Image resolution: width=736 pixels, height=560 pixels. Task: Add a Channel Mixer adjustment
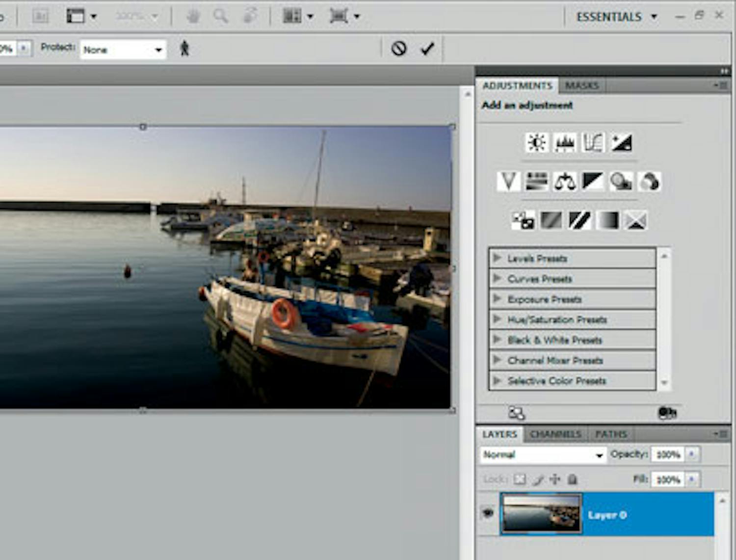point(649,182)
